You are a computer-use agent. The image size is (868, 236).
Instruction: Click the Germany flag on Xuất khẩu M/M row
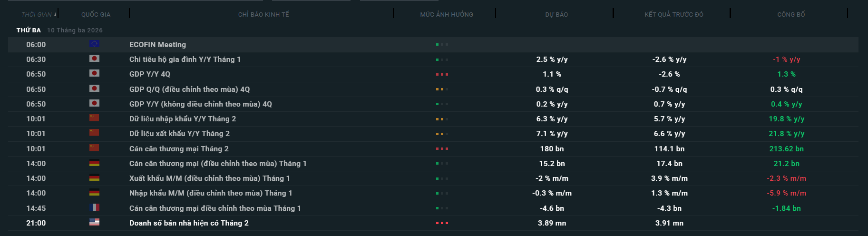(x=94, y=177)
